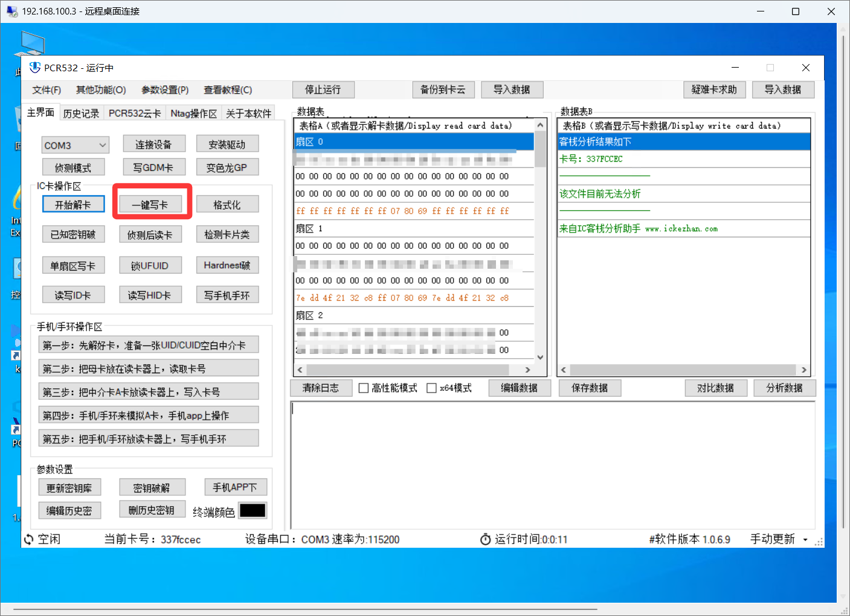This screenshot has width=850, height=616.
Task: Click the 手机APP下 button
Action: (235, 487)
